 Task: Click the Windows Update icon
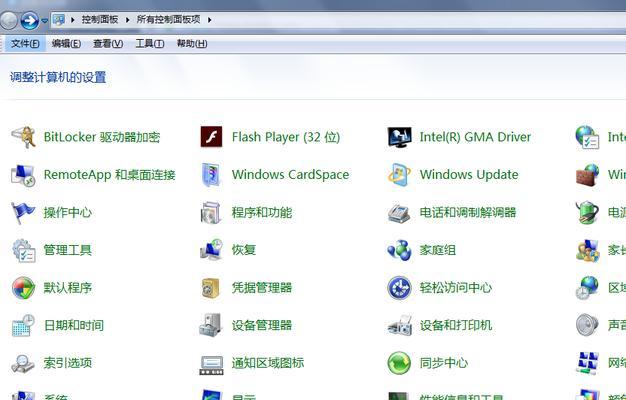click(399, 175)
